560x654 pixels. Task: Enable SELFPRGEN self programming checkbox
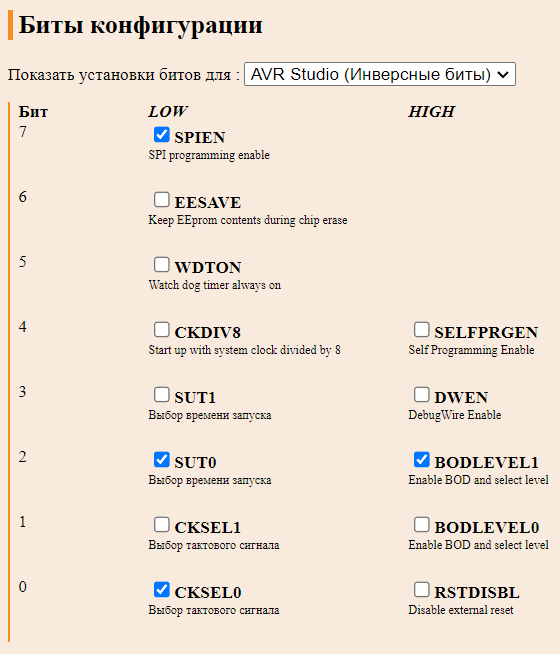point(422,330)
